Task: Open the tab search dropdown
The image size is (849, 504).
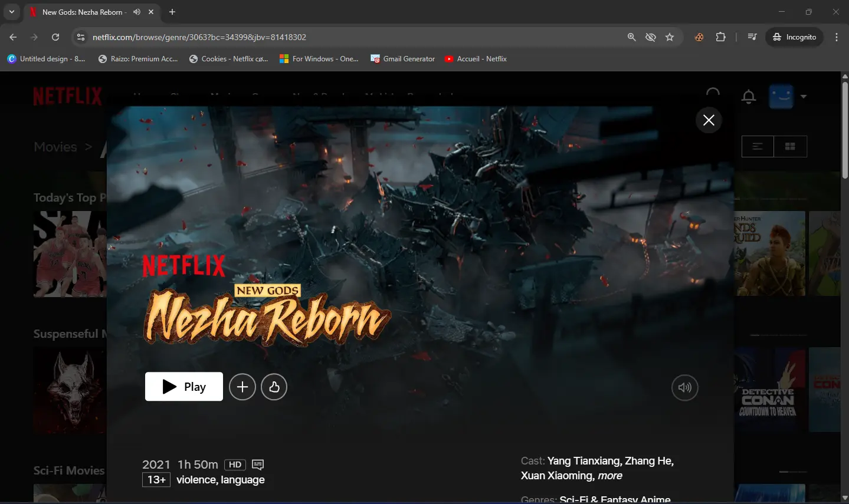Action: 11,12
